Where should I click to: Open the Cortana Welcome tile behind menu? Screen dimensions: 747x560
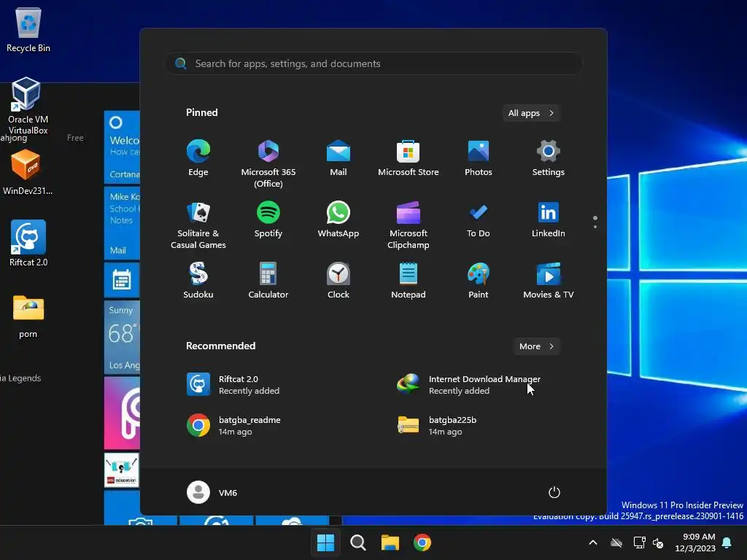tap(122, 147)
